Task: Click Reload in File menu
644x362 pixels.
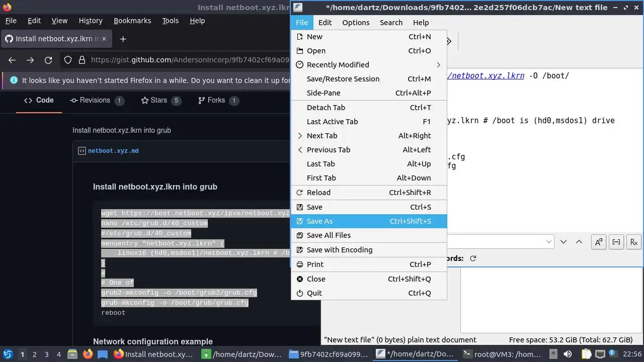Action: pyautogui.click(x=369, y=193)
